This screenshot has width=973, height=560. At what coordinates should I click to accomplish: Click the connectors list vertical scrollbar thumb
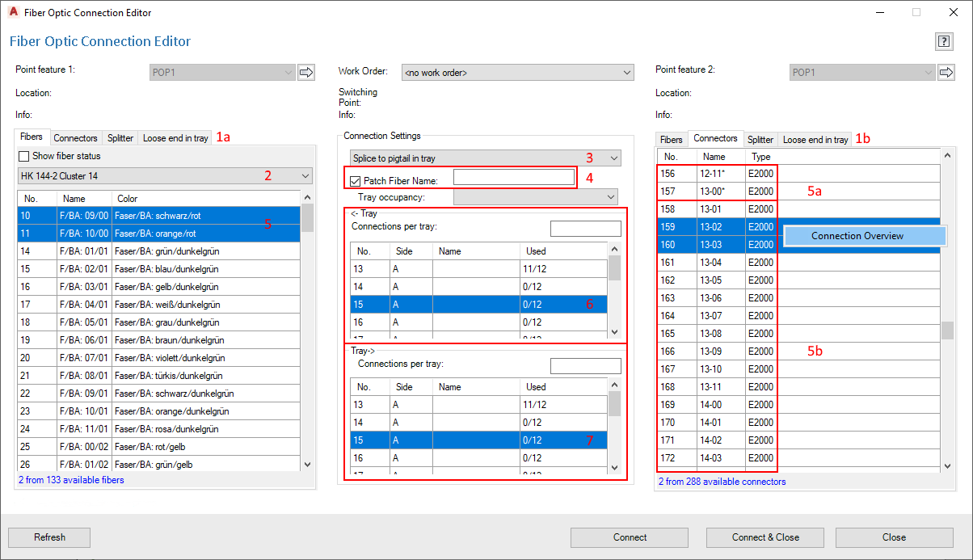pyautogui.click(x=947, y=330)
